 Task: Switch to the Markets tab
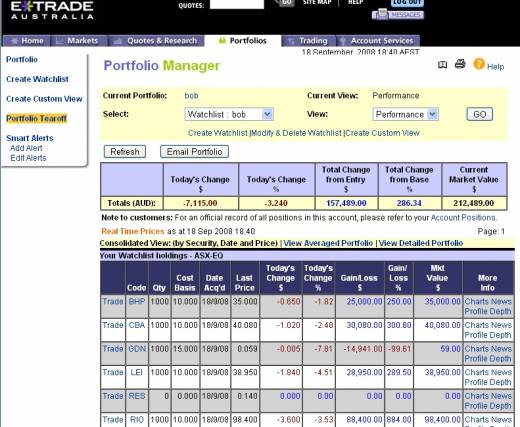pos(79,41)
